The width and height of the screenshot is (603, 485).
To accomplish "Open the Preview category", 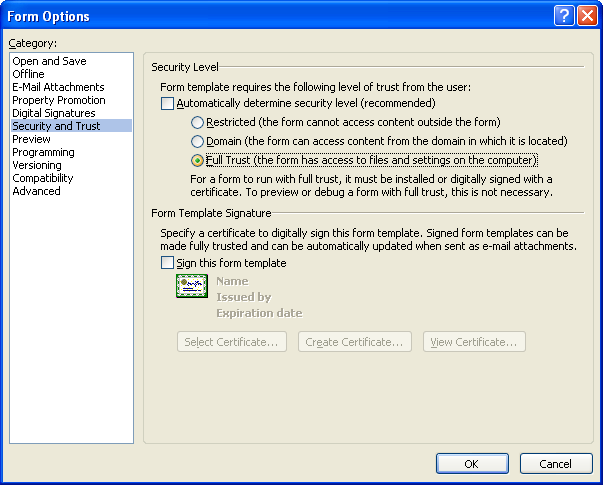I will tap(32, 139).
